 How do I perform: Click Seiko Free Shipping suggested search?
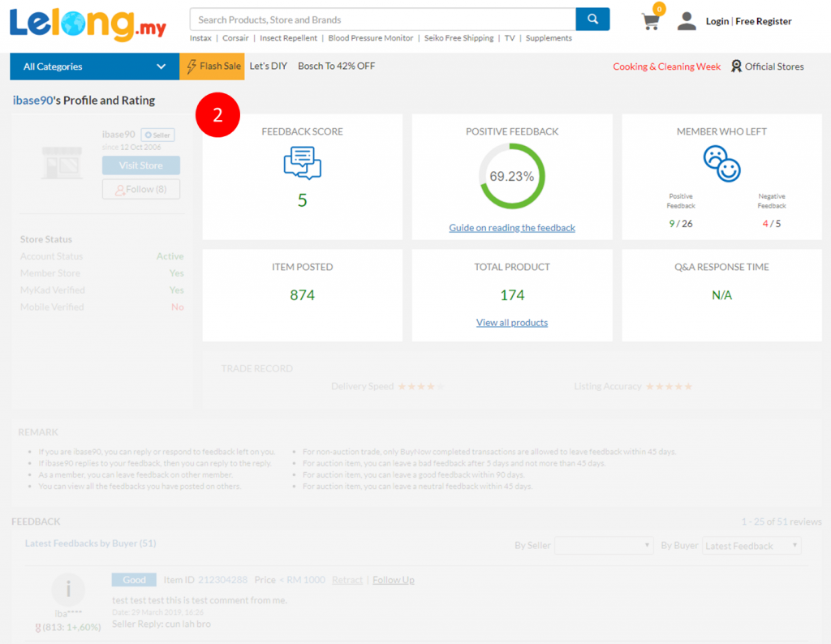click(x=459, y=38)
